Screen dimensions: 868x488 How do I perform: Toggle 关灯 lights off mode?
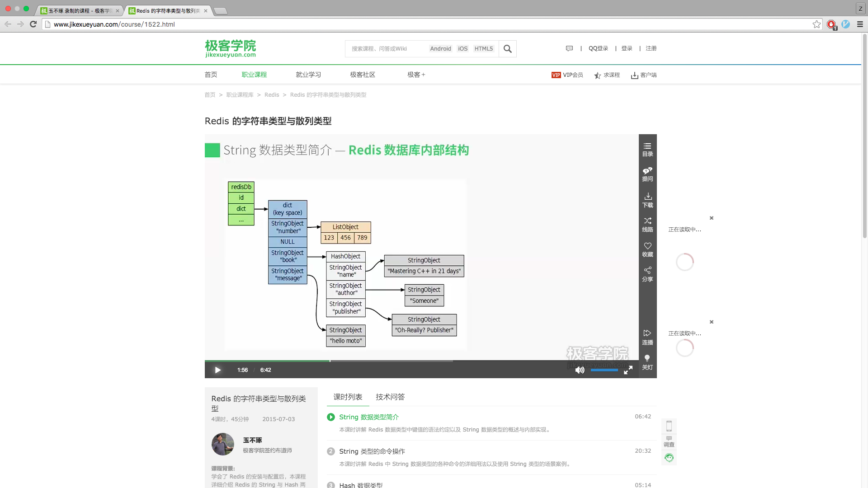point(647,362)
